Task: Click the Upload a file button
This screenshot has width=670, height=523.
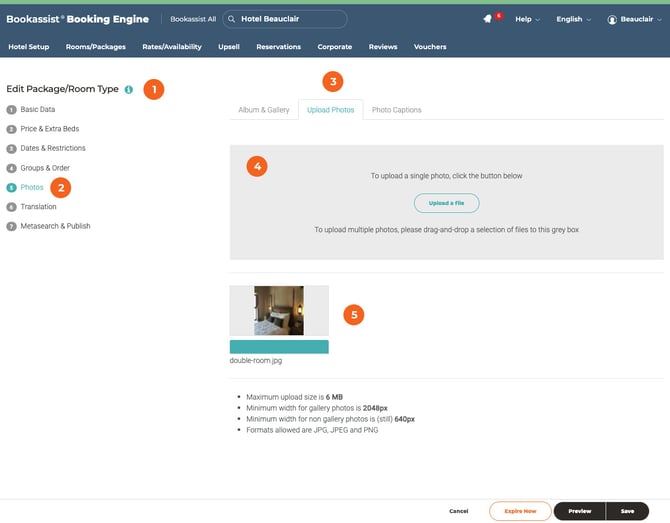Action: point(446,203)
